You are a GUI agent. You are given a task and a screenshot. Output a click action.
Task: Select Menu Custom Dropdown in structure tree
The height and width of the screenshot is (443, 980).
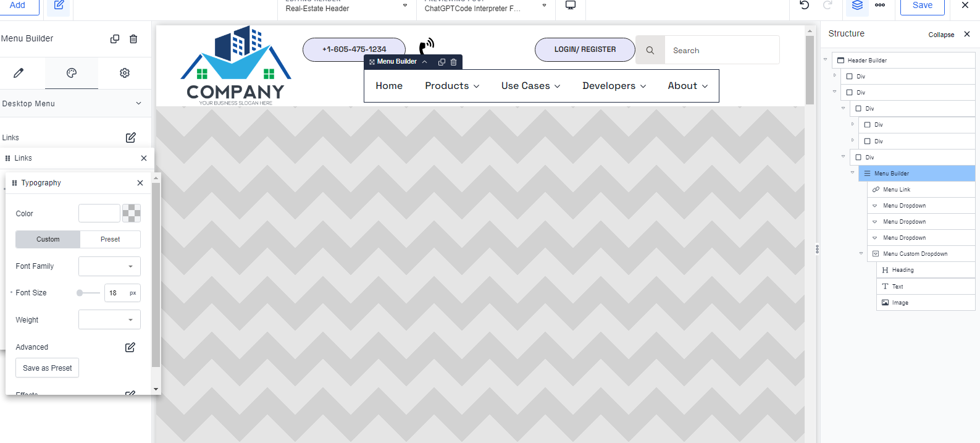tap(915, 254)
